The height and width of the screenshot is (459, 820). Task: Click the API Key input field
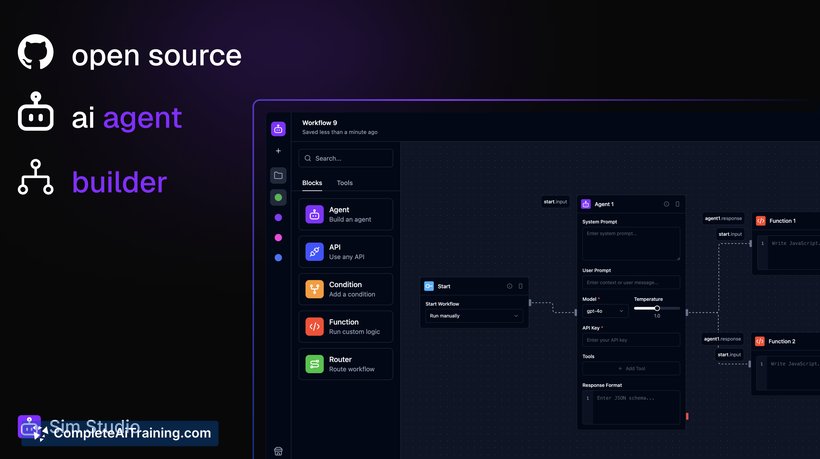631,340
